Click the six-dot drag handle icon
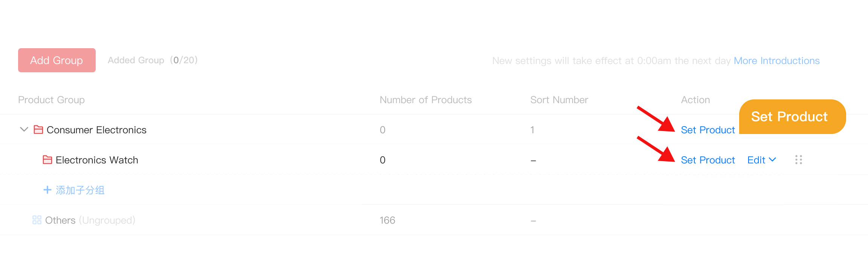 click(798, 160)
